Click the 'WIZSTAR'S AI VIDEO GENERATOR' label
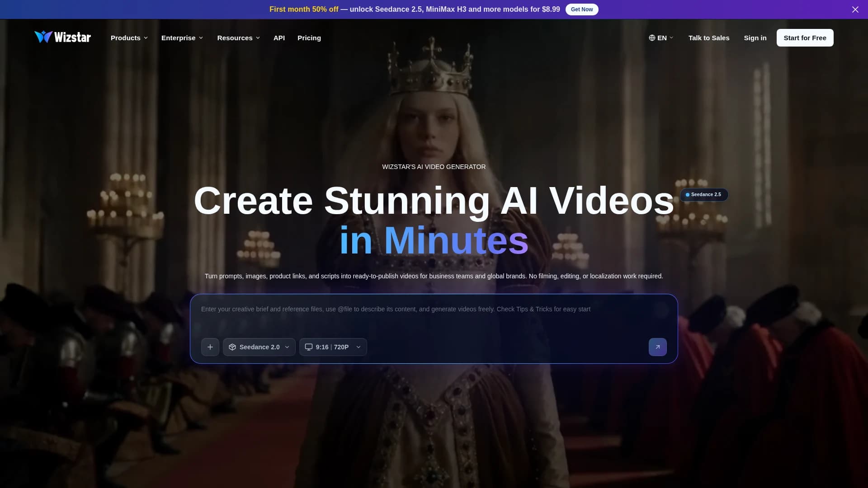 [434, 167]
